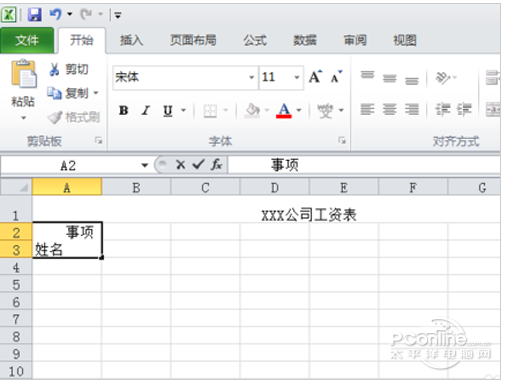The image size is (508, 385).
Task: Apply red font color A
Action: pyautogui.click(x=284, y=110)
